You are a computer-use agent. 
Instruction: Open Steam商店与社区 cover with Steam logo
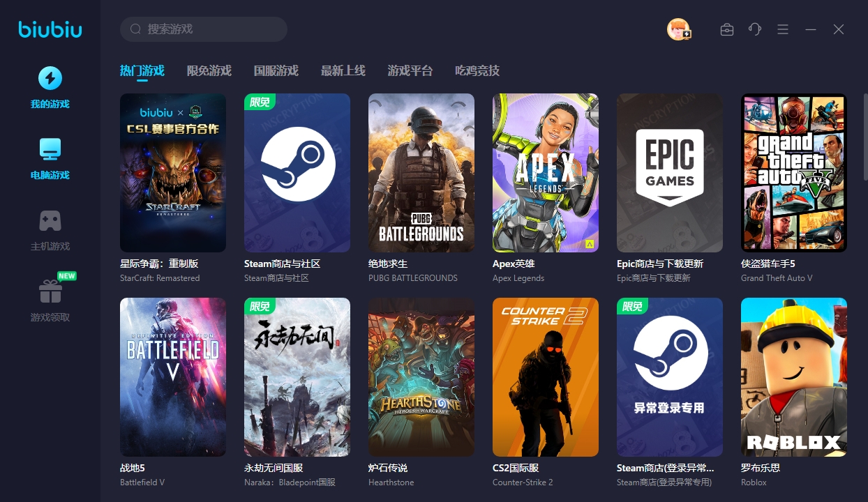pyautogui.click(x=297, y=173)
